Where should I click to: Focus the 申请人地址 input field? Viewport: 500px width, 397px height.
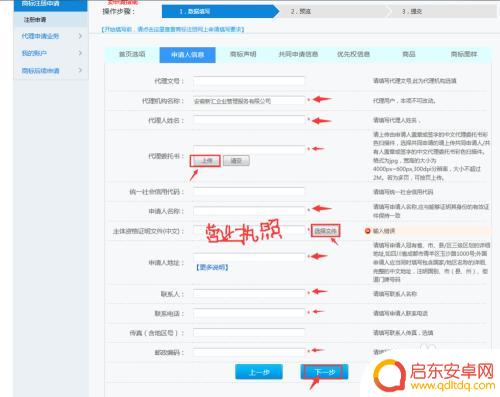tap(249, 257)
